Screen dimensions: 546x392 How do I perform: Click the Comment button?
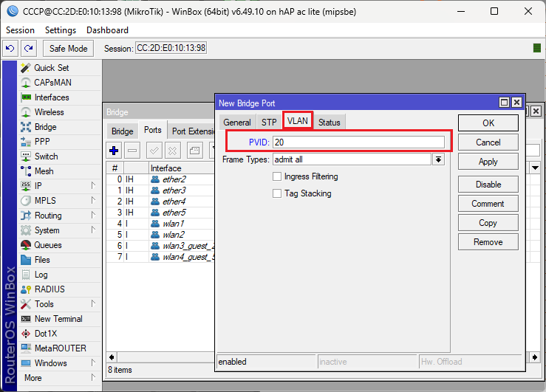coord(488,204)
